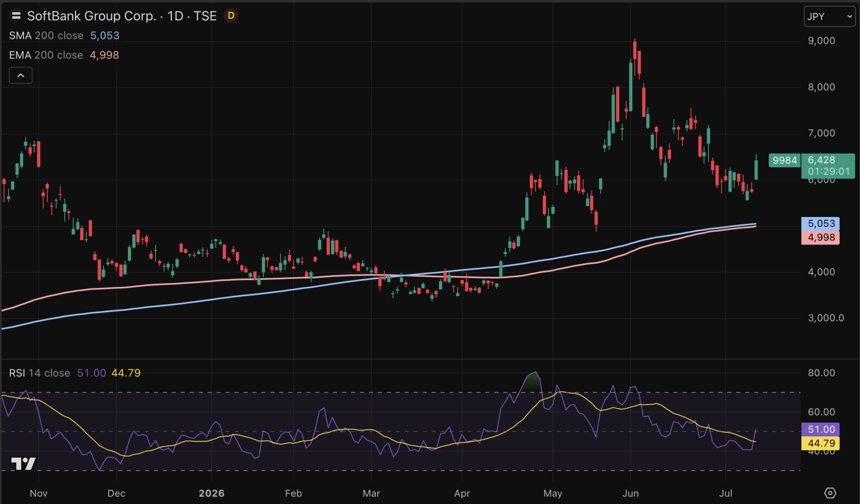Viewport: 860px width, 504px height.
Task: Click the 2026 label on time axis
Action: pos(212,493)
